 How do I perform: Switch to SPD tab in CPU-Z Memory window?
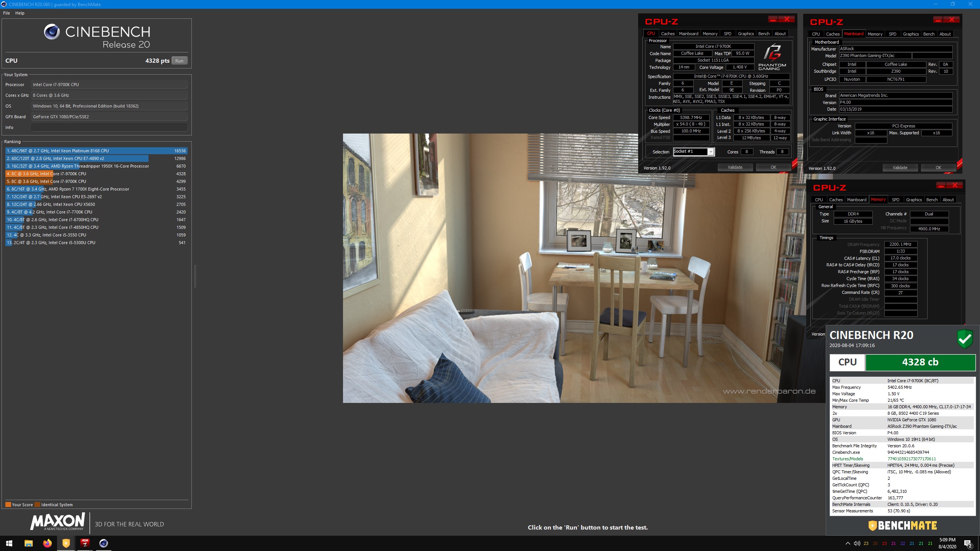(895, 200)
